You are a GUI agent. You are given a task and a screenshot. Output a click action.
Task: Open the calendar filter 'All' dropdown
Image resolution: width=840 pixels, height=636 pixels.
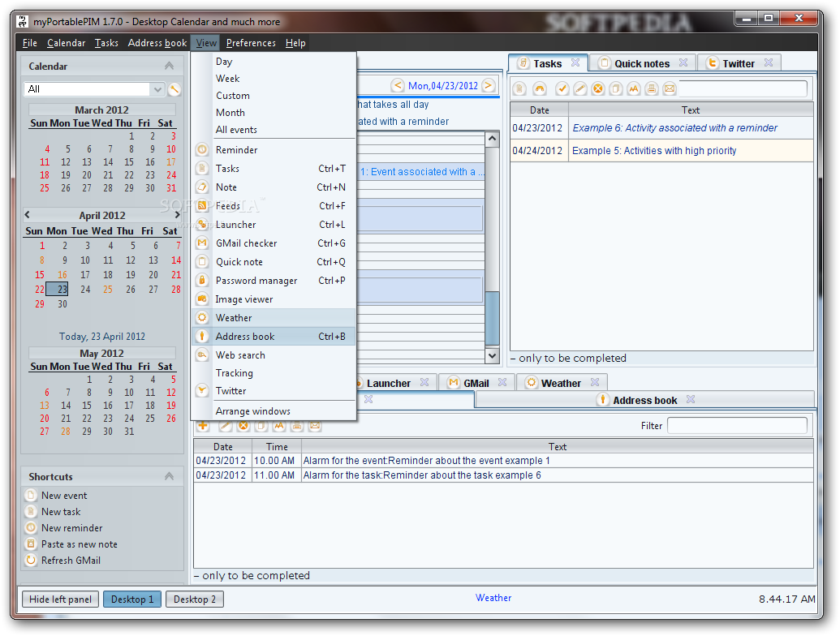[x=157, y=89]
